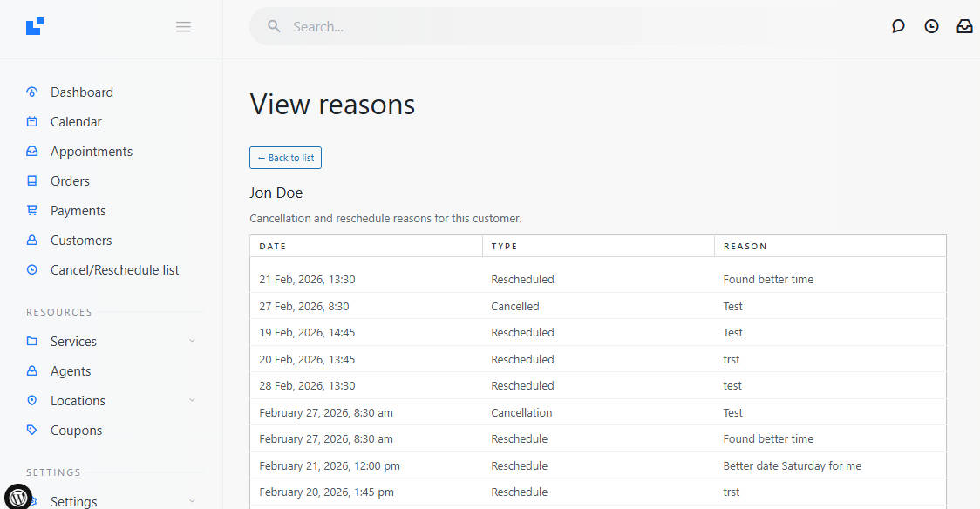This screenshot has width=980, height=509.
Task: Click the search magnifier icon
Action: [274, 27]
